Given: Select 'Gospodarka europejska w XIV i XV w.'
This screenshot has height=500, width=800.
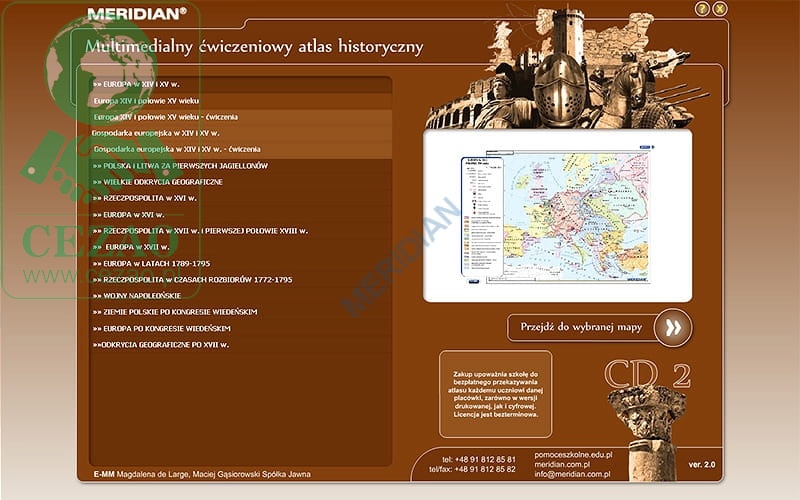Looking at the screenshot, I should 155,133.
